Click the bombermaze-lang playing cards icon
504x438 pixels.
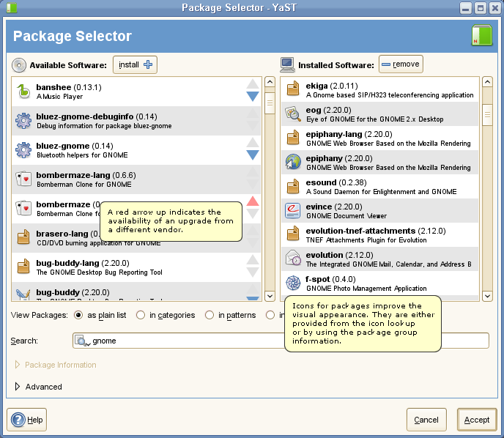click(23, 179)
